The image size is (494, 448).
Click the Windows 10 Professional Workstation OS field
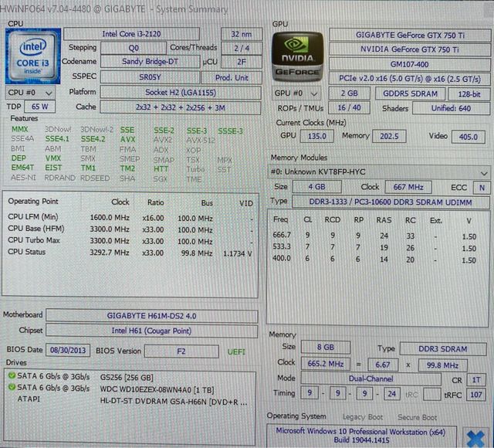click(361, 436)
